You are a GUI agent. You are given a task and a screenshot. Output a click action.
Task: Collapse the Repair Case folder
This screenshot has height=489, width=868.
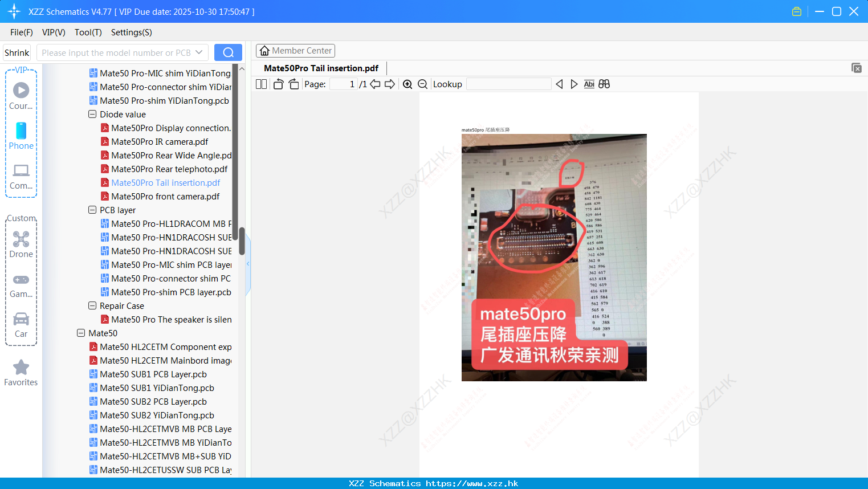[x=92, y=305]
